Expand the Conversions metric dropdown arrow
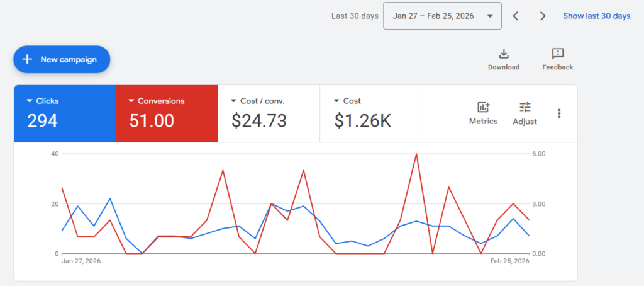This screenshot has width=644, height=286. point(131,101)
